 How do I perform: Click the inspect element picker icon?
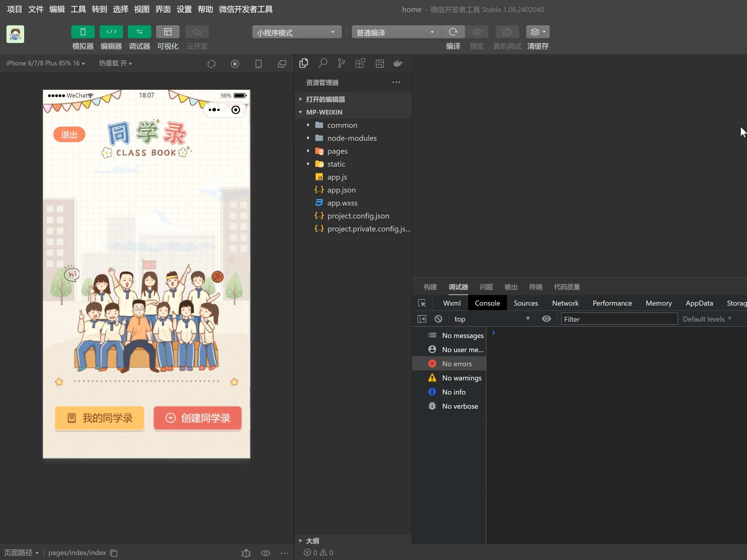(x=422, y=303)
